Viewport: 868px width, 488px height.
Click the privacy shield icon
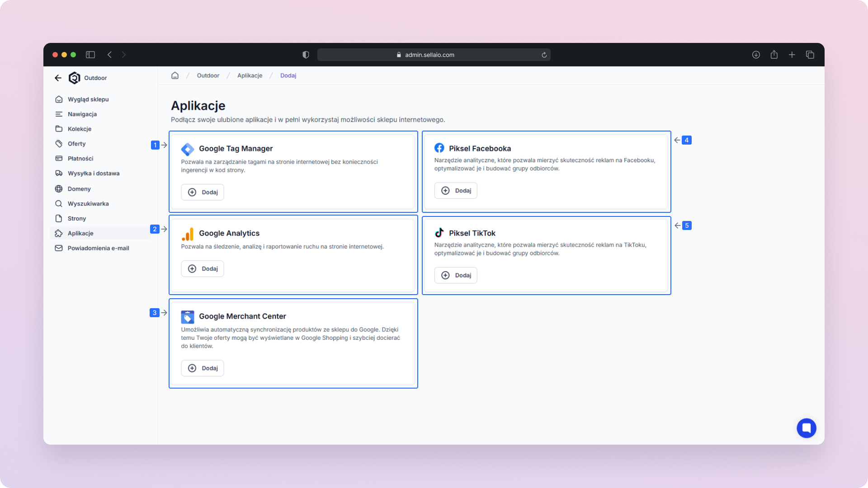306,55
